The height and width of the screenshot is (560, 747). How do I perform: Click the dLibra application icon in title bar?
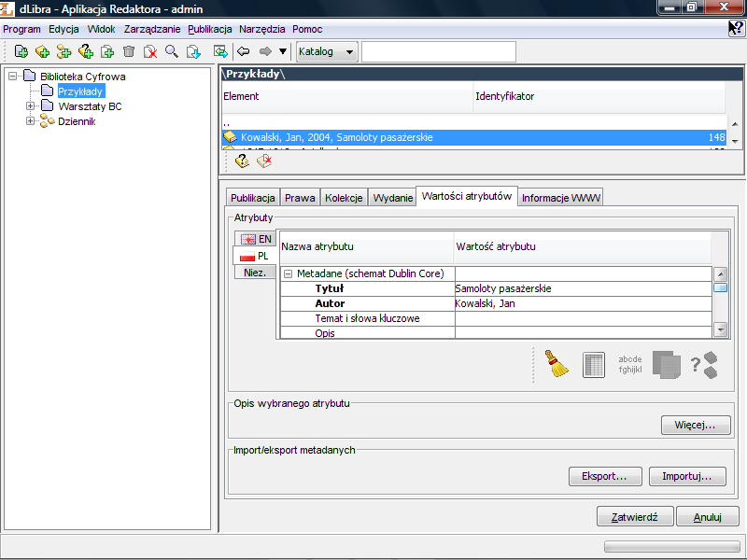(x=7, y=8)
